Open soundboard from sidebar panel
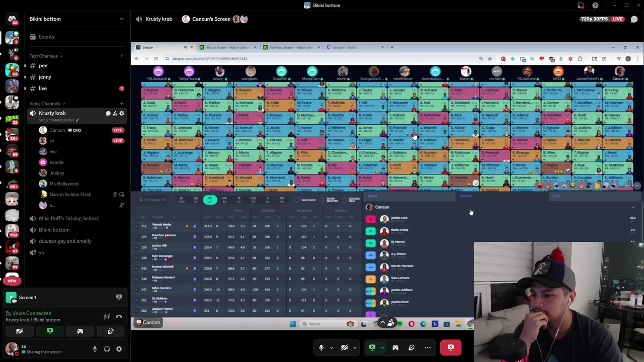The width and height of the screenshot is (644, 362). pos(111,331)
